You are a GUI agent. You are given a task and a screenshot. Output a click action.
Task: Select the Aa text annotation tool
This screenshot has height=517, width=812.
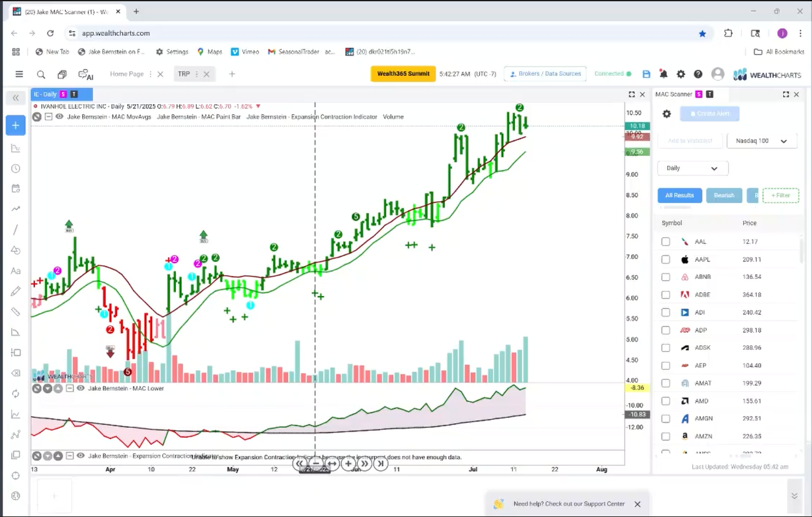click(16, 271)
